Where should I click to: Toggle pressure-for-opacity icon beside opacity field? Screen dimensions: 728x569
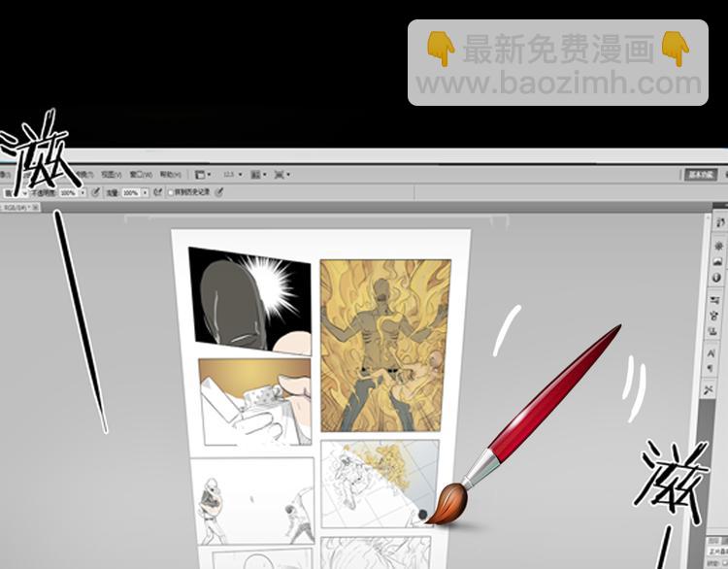[95, 193]
